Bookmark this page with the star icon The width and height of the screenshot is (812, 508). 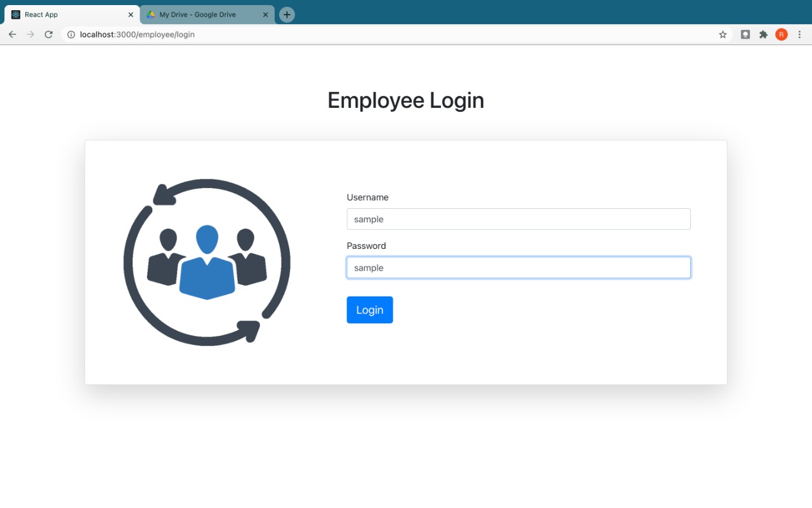coord(723,34)
